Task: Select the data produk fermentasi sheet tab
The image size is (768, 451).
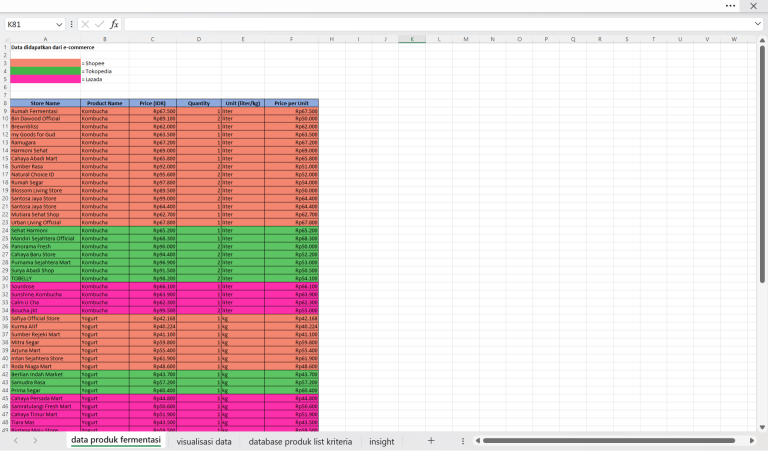Action: click(x=116, y=440)
